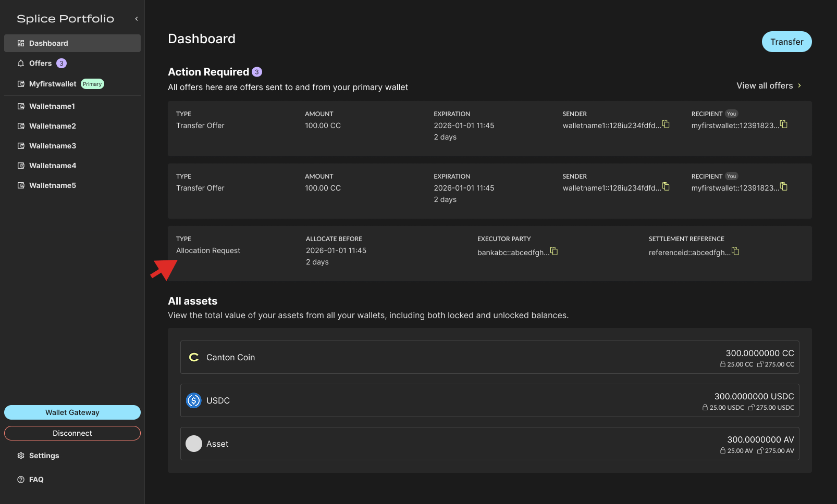Click the Walletname1 wallet icon

point(21,106)
